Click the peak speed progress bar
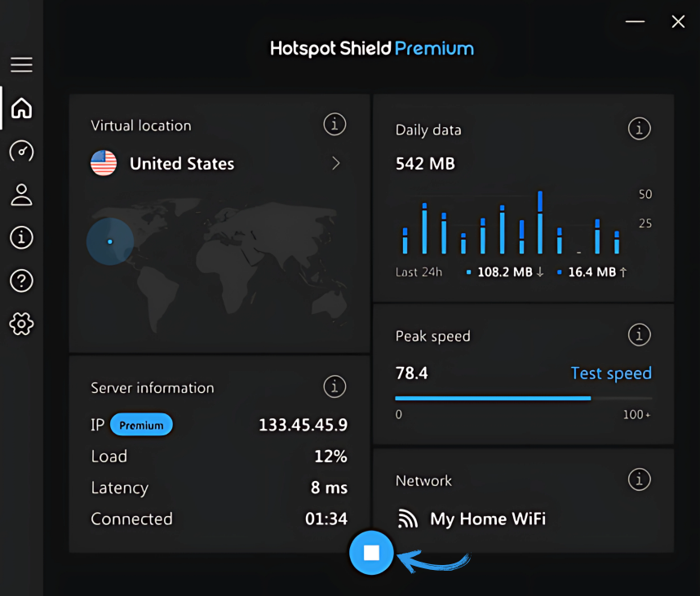 coord(523,398)
